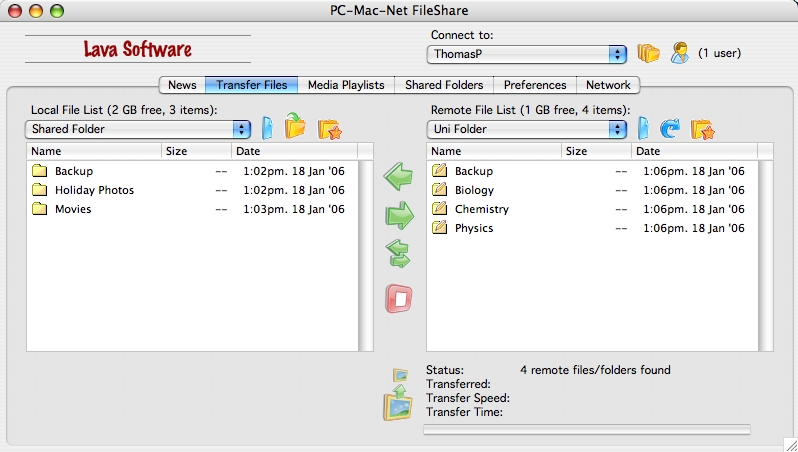
Task: Click the Chemistry remote folder icon
Action: pos(439,208)
